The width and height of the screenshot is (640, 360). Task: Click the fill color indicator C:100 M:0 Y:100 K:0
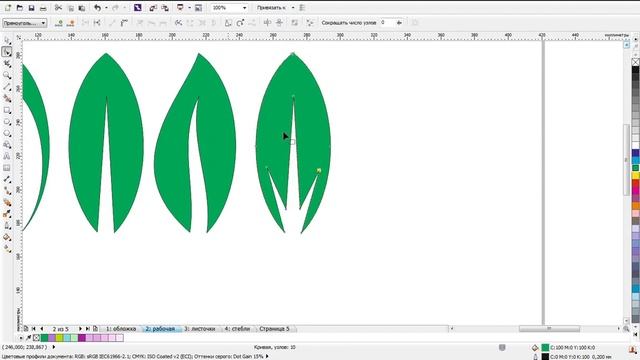click(x=545, y=348)
